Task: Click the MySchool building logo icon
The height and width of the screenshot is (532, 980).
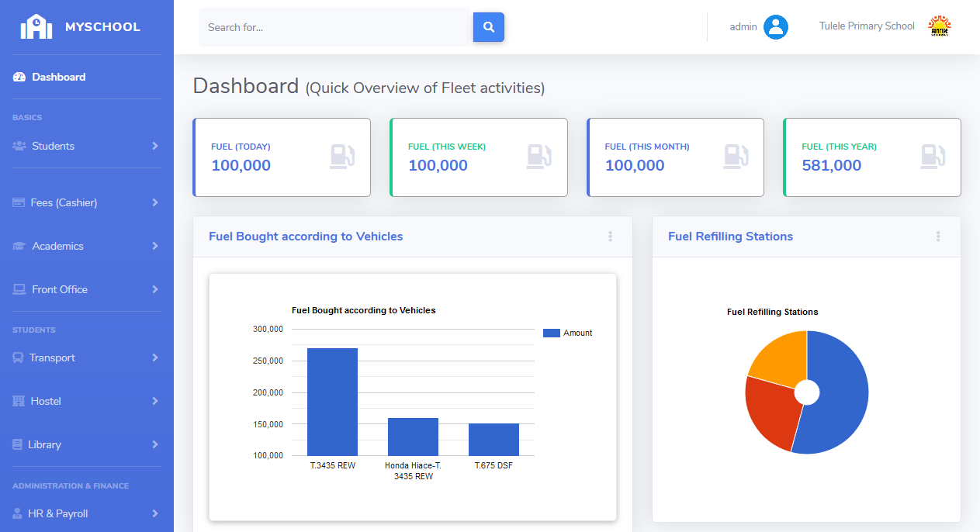Action: (x=36, y=26)
